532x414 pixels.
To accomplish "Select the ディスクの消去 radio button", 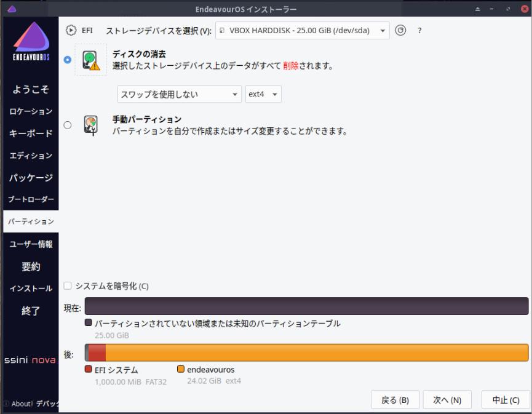I will tap(68, 60).
